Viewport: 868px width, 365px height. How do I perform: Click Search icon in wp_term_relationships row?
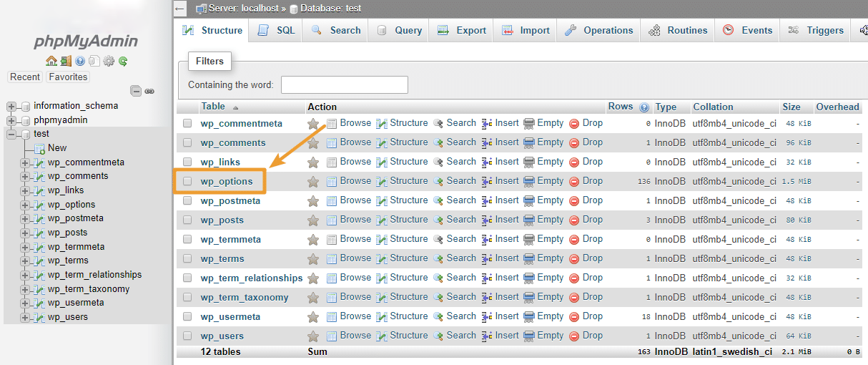(x=438, y=278)
